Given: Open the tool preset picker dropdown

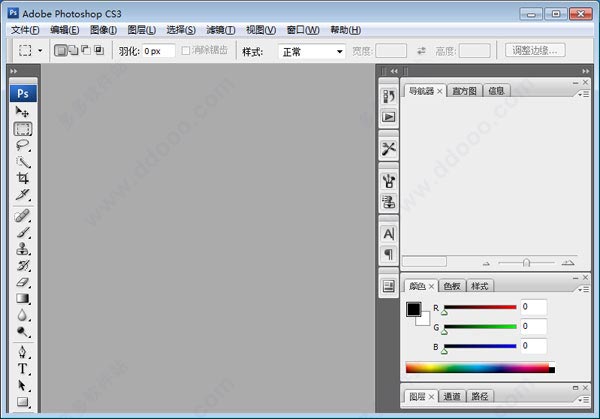Looking at the screenshot, I should [x=40, y=51].
